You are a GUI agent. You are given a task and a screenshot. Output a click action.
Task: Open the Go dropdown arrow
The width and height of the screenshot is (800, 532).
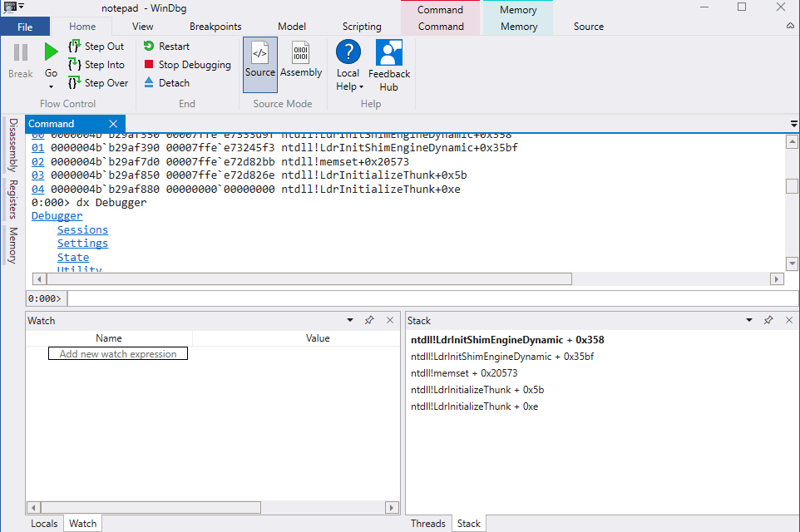click(51, 86)
